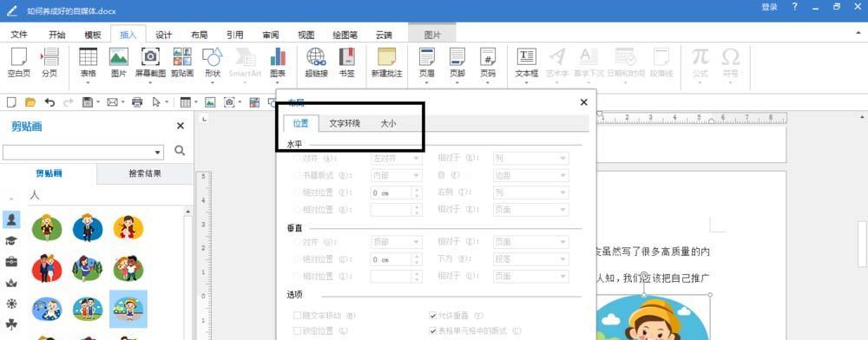Open the 边距 (margin) dropdown
This screenshot has height=340, width=868.
(x=531, y=176)
